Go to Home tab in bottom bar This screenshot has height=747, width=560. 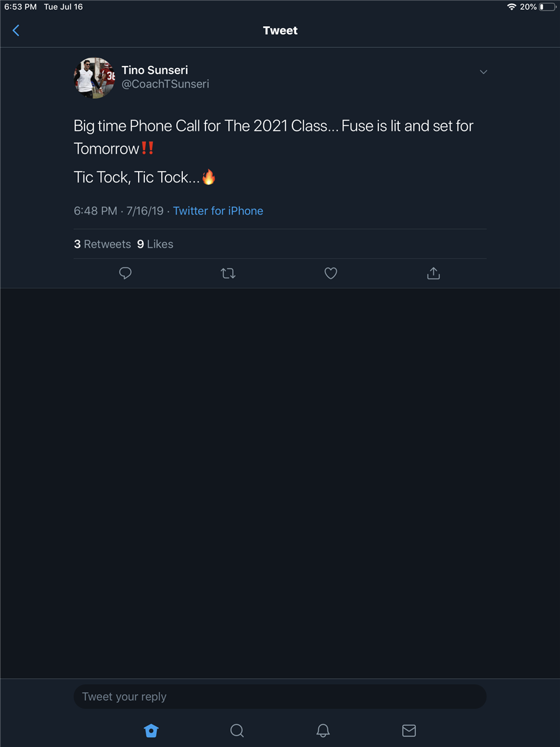pyautogui.click(x=151, y=731)
